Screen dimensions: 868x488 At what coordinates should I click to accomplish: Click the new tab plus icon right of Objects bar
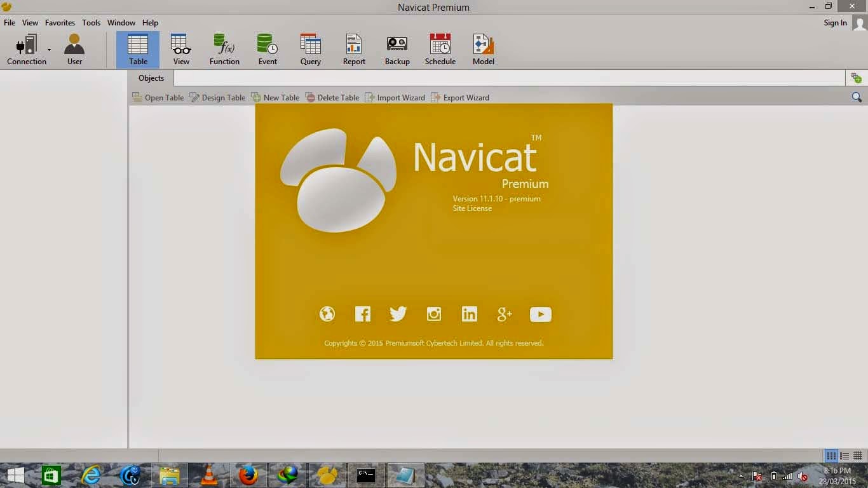point(857,78)
